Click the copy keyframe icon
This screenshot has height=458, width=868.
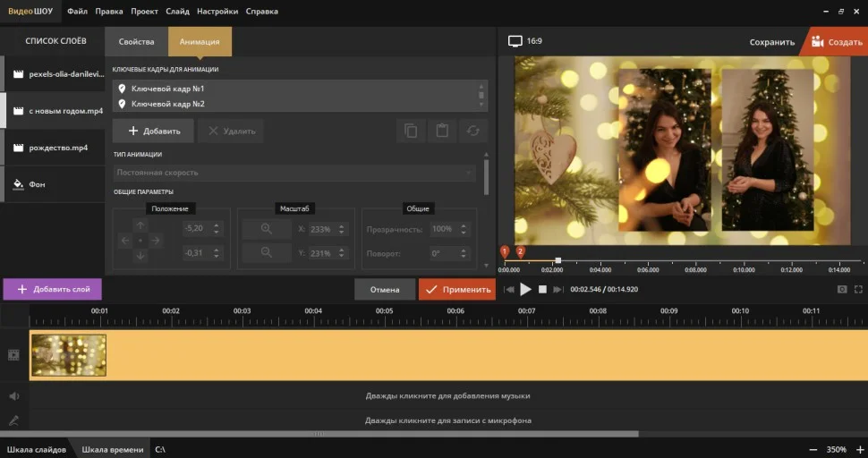point(411,131)
